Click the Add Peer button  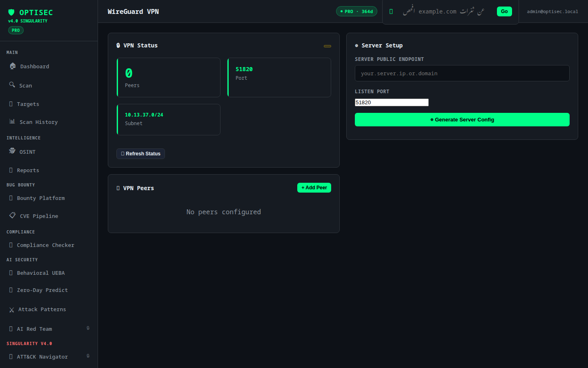(x=314, y=188)
